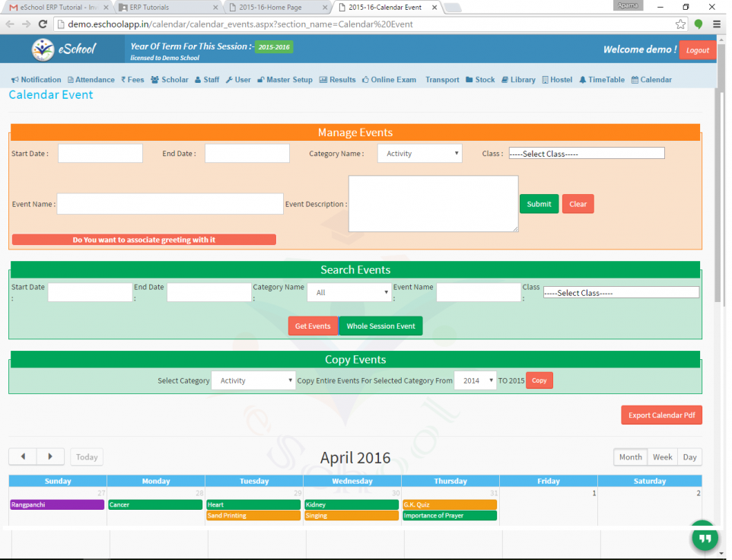Open Category Name dropdown in Manage Events

(x=420, y=154)
